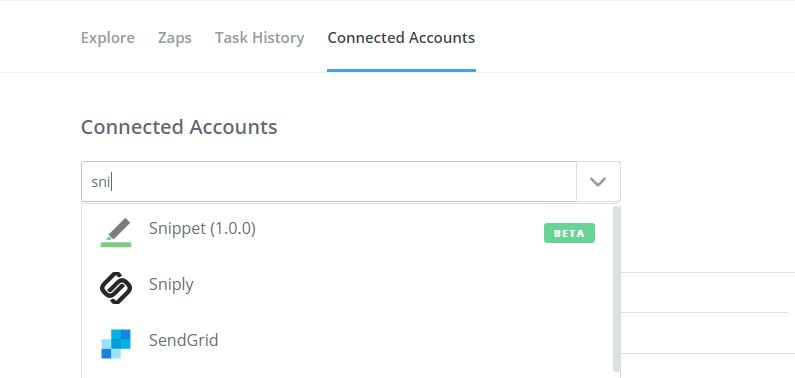The height and width of the screenshot is (378, 795).
Task: Click the Sniply text label
Action: click(171, 285)
